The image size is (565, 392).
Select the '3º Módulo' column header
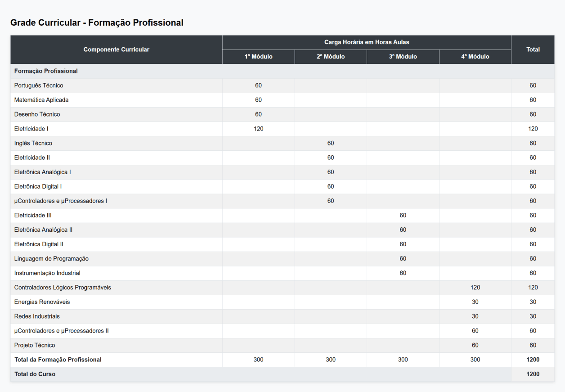[403, 57]
